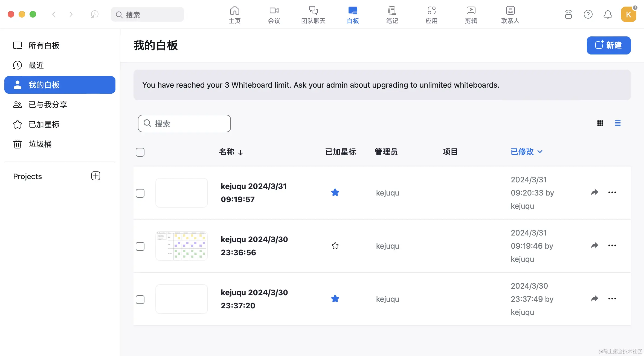
Task: Expand the 已修改 sort dropdown
Action: 526,152
